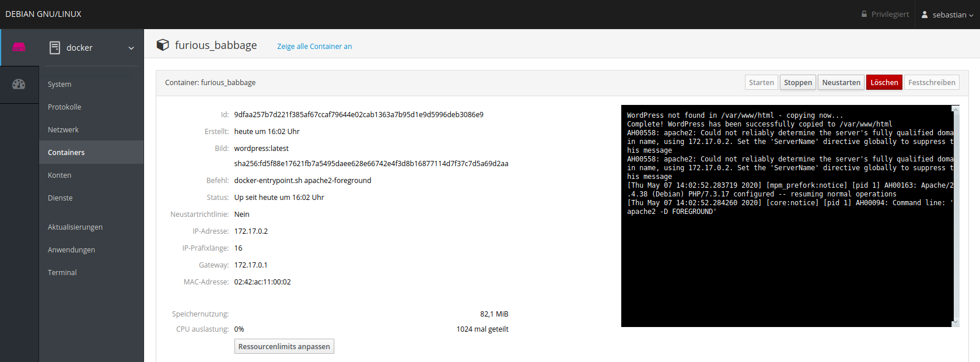Click the user avatar icon
The width and height of the screenshot is (980, 362).
click(x=925, y=15)
